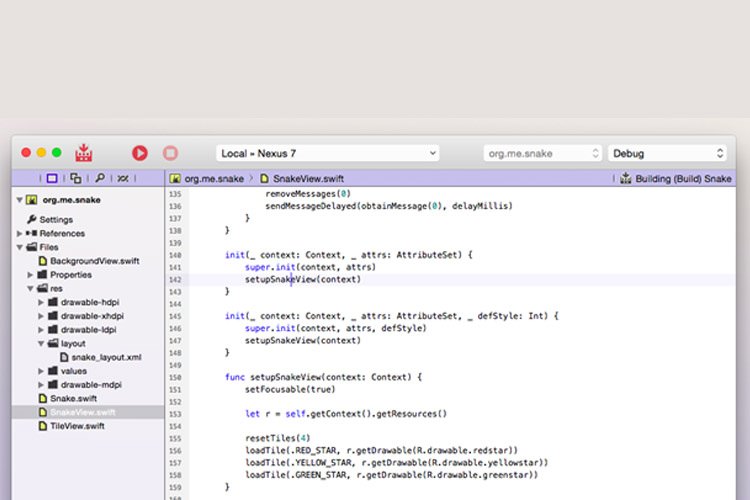This screenshot has width=750, height=500.
Task: Click the setFocusable(true) line
Action: 290,389
